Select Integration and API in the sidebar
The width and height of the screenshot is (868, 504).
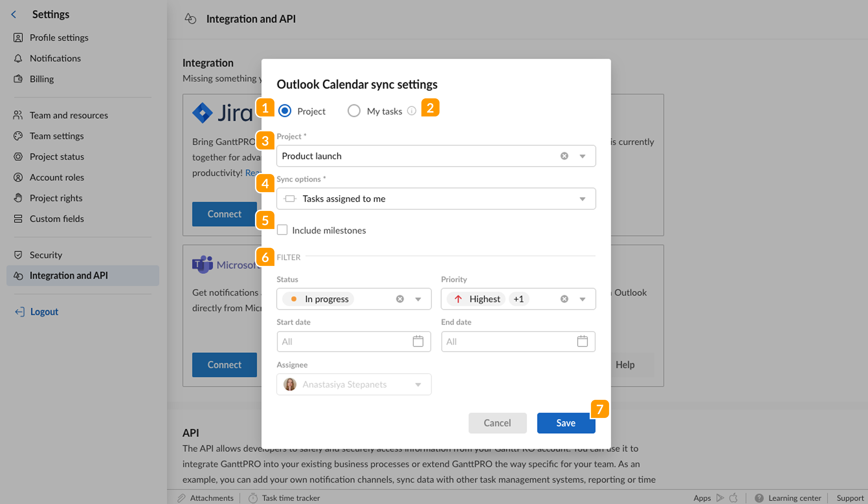click(x=69, y=275)
